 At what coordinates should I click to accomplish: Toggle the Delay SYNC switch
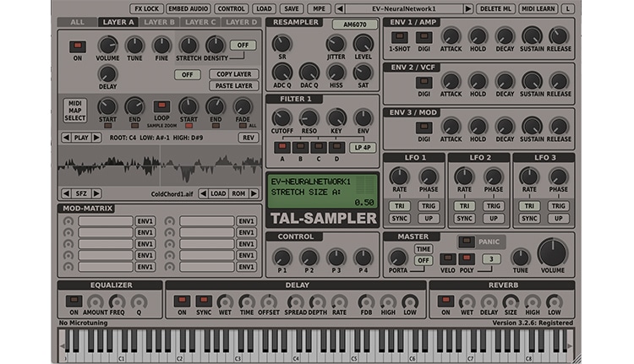[204, 301]
